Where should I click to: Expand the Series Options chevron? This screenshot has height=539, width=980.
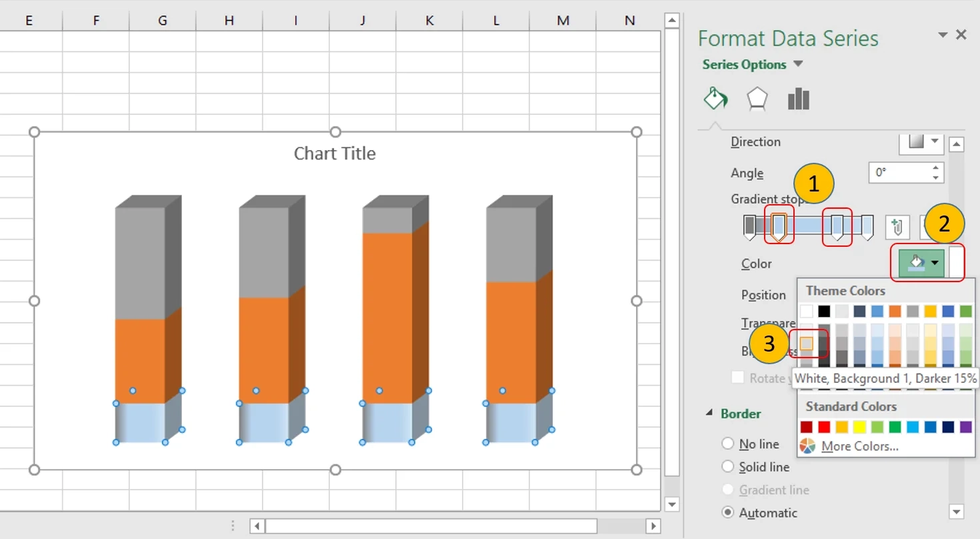(799, 64)
